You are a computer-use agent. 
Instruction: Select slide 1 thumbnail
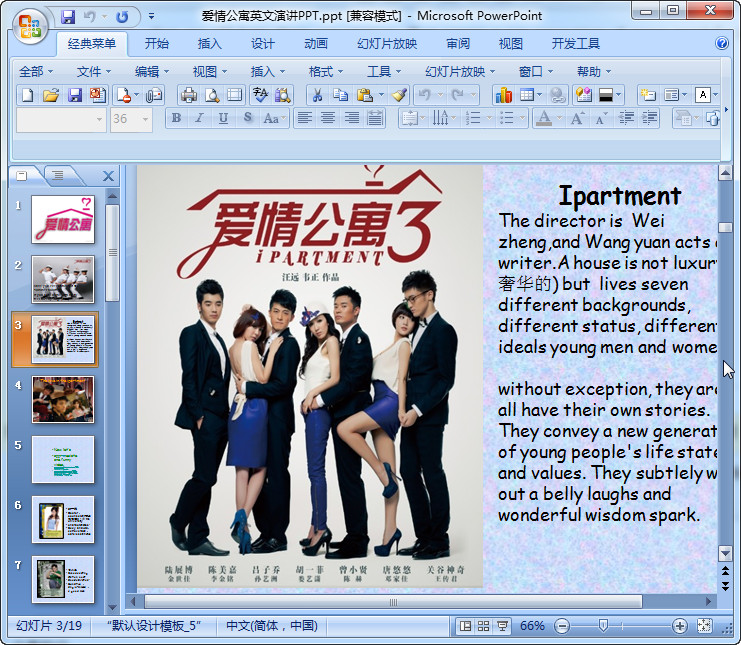tap(63, 219)
